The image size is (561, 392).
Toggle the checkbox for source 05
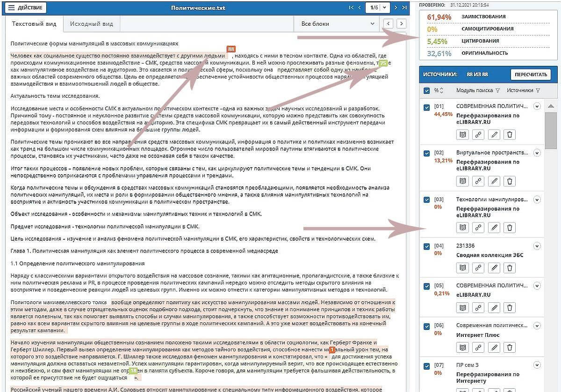click(426, 286)
